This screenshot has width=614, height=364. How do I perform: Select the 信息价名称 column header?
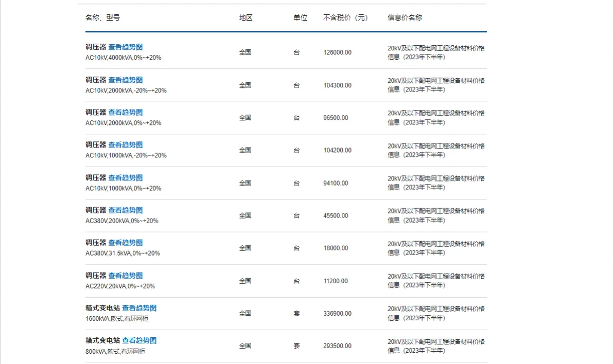tap(405, 17)
